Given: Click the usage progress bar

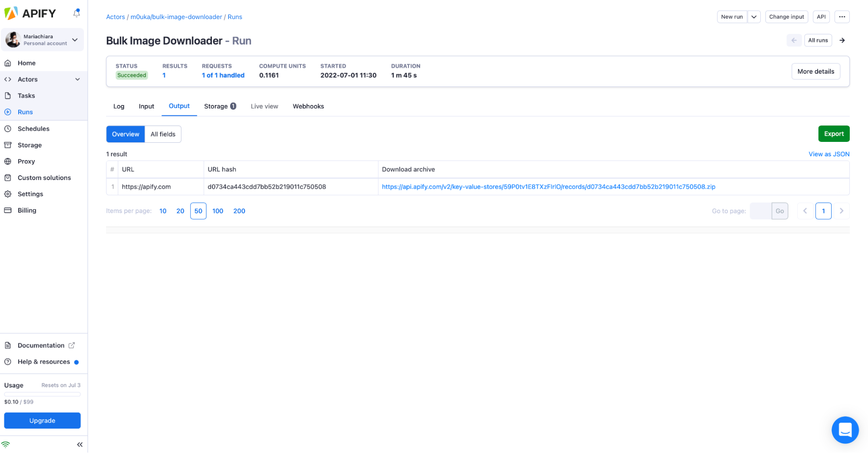Looking at the screenshot, I should pyautogui.click(x=42, y=394).
